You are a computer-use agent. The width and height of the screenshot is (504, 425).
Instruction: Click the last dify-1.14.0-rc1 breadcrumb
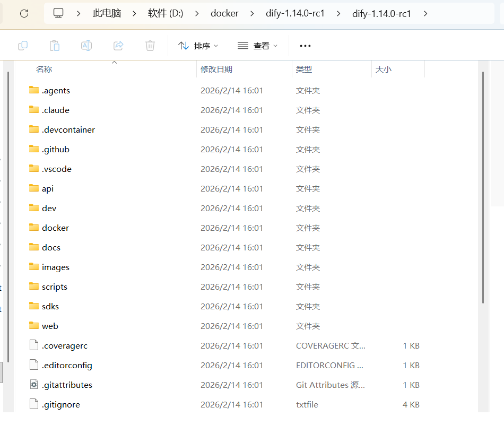(x=381, y=13)
